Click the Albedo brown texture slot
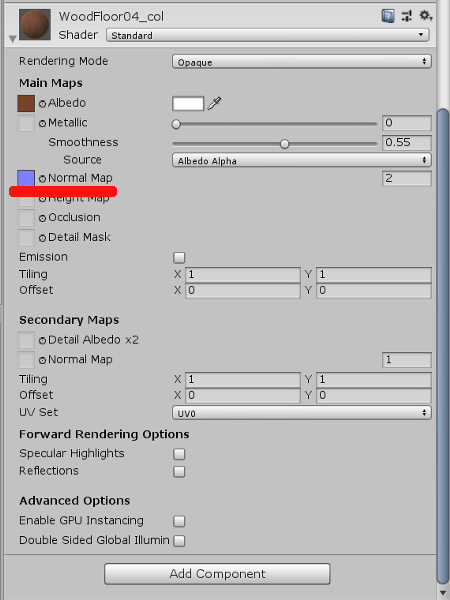Image resolution: width=450 pixels, height=600 pixels. click(26, 104)
